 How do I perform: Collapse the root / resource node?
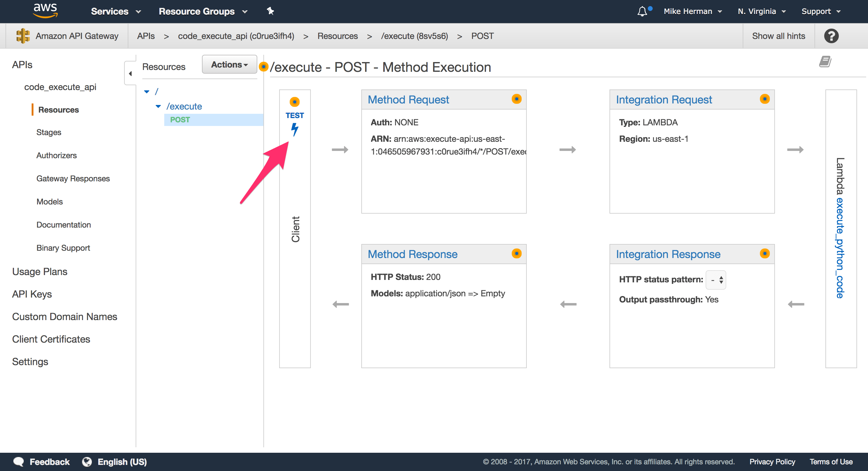pos(147,91)
